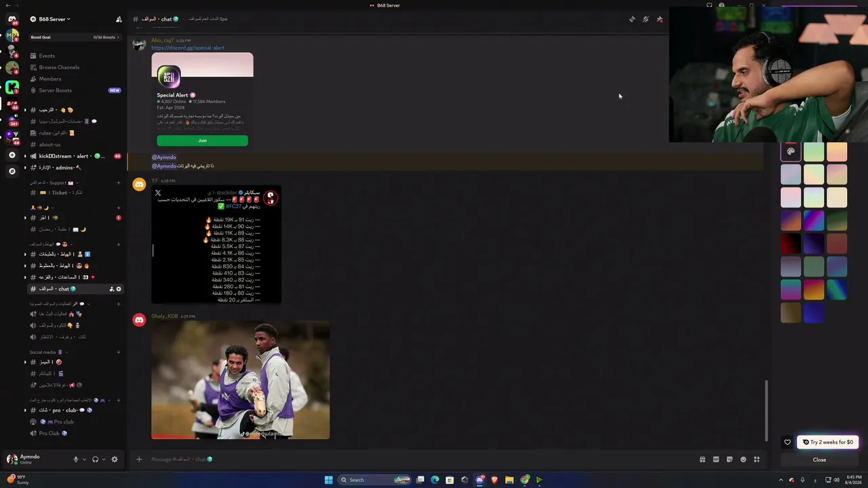This screenshot has height=488, width=868.
Task: Open the green K server icon
Action: tap(12, 87)
